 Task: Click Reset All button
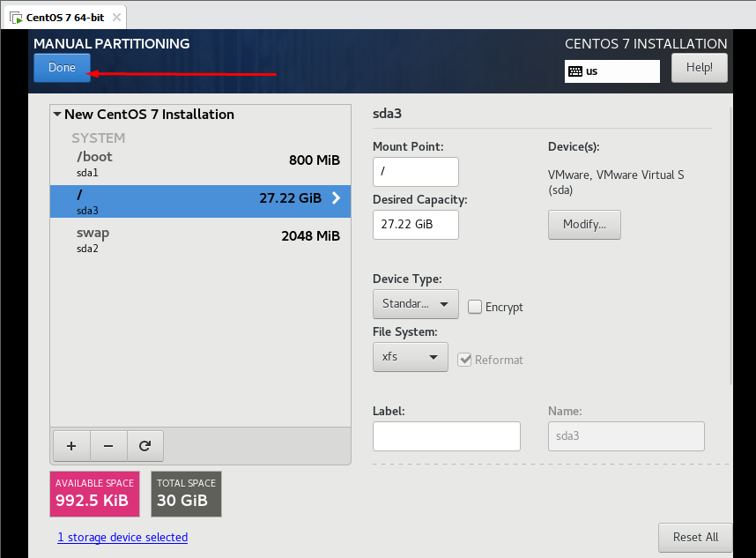point(695,537)
